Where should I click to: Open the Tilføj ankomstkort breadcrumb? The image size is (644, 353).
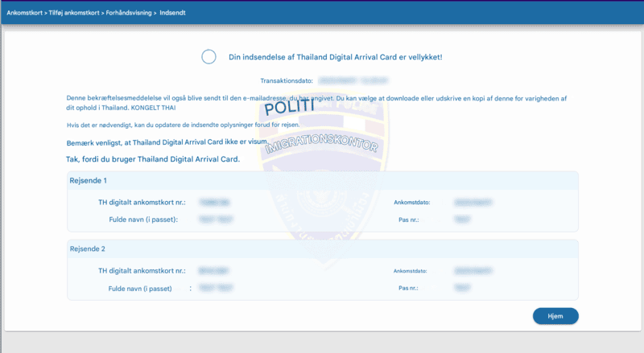pos(74,13)
